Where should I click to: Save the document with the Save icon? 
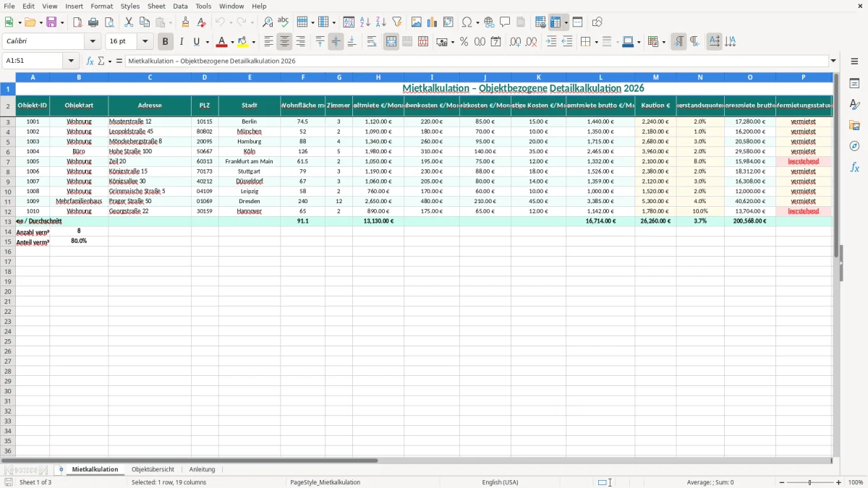coord(51,22)
